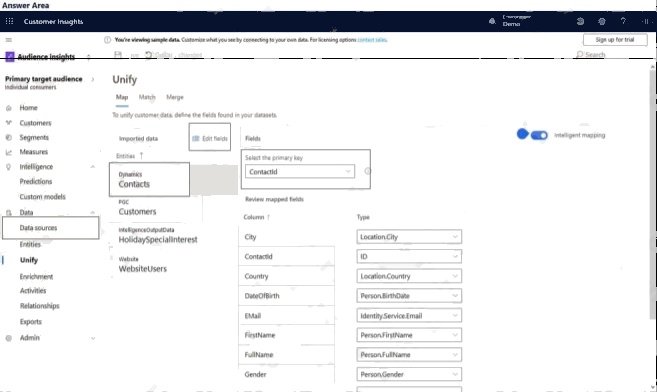Open Entities in the sidebar
657x392 pixels.
click(30, 245)
